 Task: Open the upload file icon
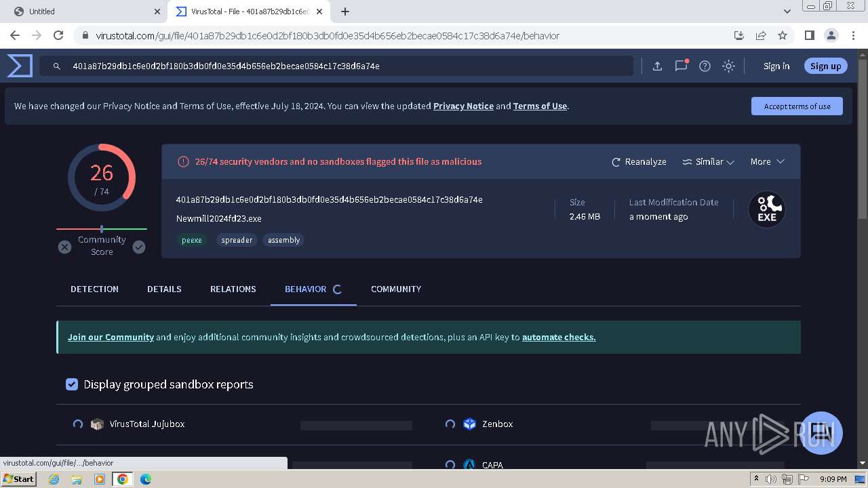[657, 66]
